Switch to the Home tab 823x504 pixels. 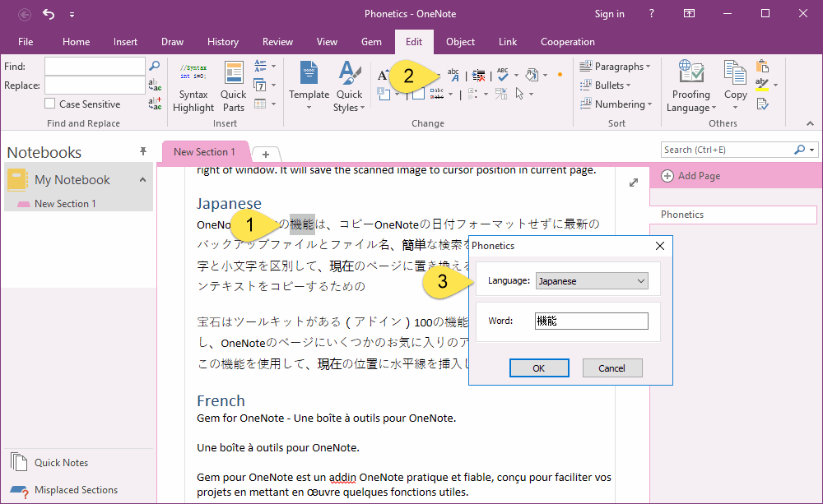[76, 41]
